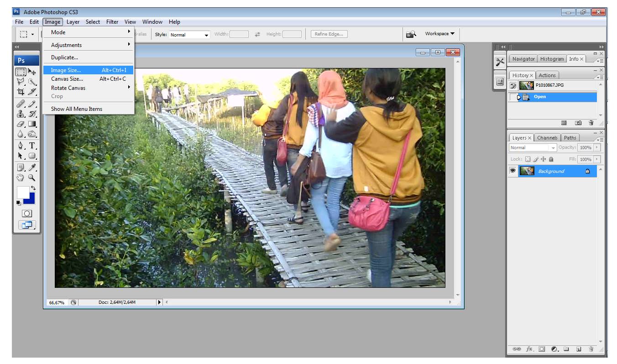Expand the Rotate Canvas submenu
Viewport: 617px width, 364px height.
88,88
